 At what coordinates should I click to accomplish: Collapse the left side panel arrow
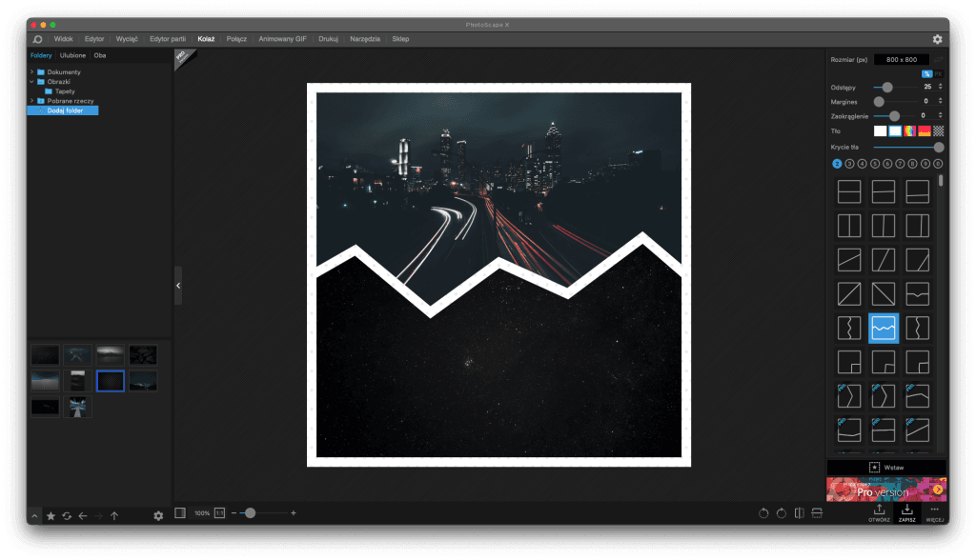click(x=178, y=285)
